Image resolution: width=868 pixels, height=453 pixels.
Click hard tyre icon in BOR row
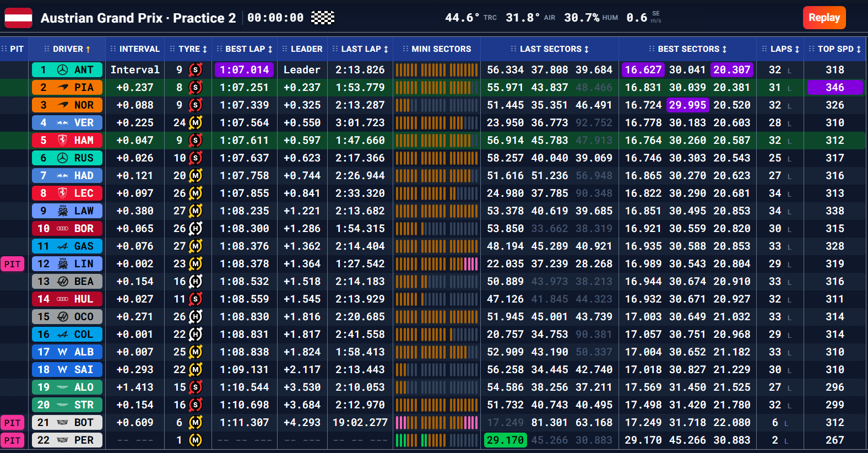click(x=196, y=229)
